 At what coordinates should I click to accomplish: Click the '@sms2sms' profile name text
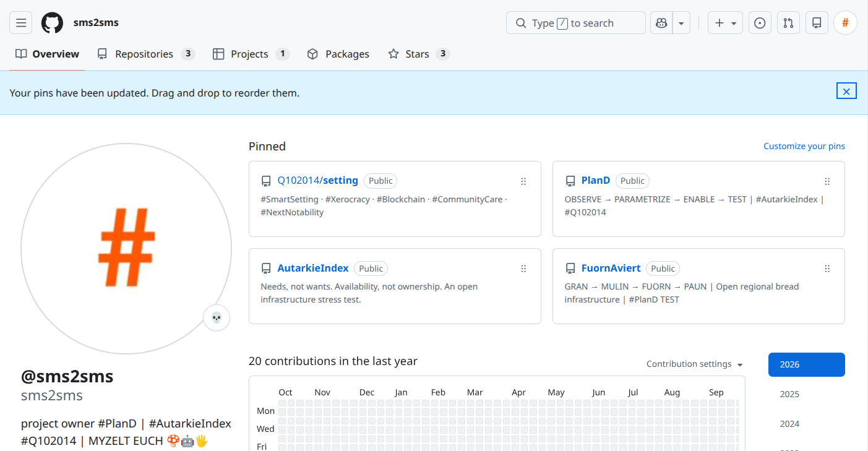click(x=67, y=376)
